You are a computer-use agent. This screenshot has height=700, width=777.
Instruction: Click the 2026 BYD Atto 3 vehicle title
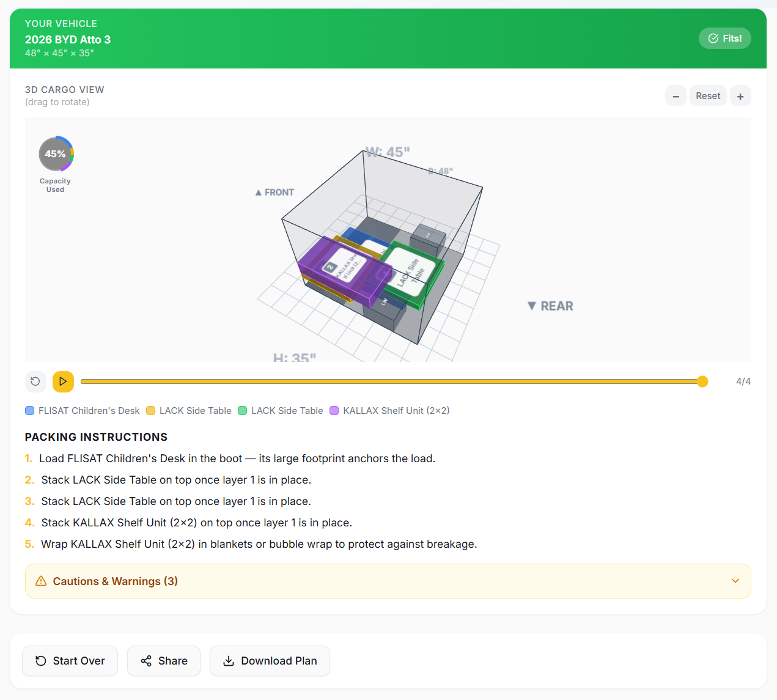[x=68, y=40]
